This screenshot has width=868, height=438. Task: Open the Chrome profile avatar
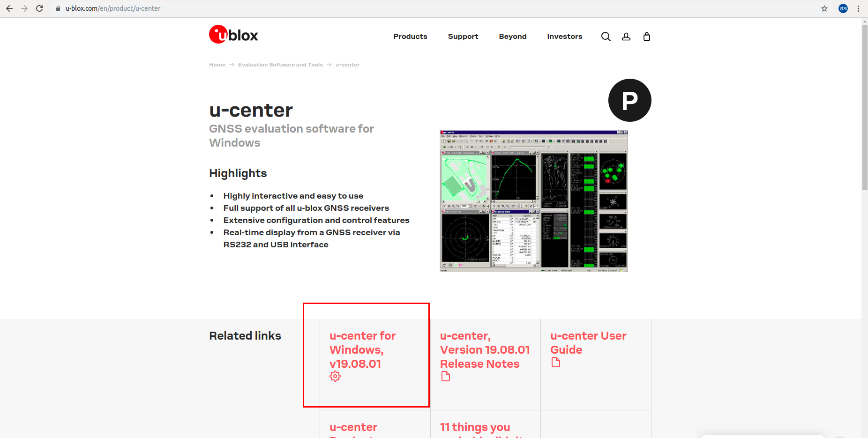click(843, 8)
